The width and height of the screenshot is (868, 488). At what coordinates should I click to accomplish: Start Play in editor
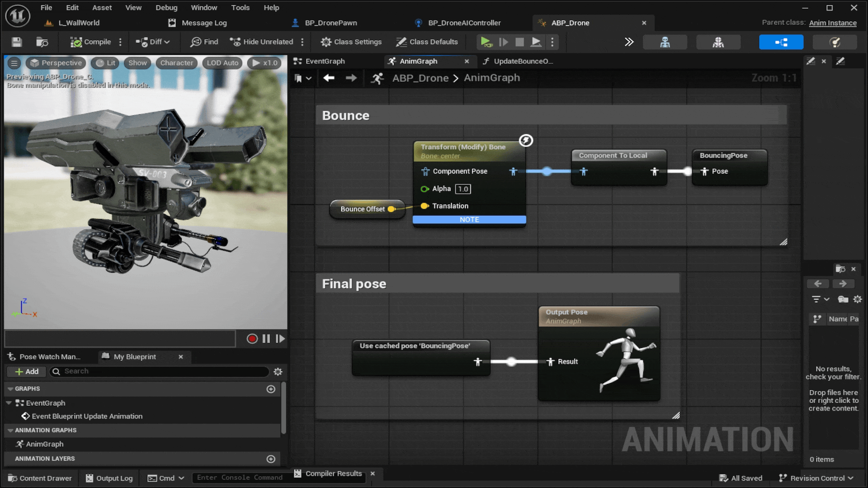click(486, 42)
